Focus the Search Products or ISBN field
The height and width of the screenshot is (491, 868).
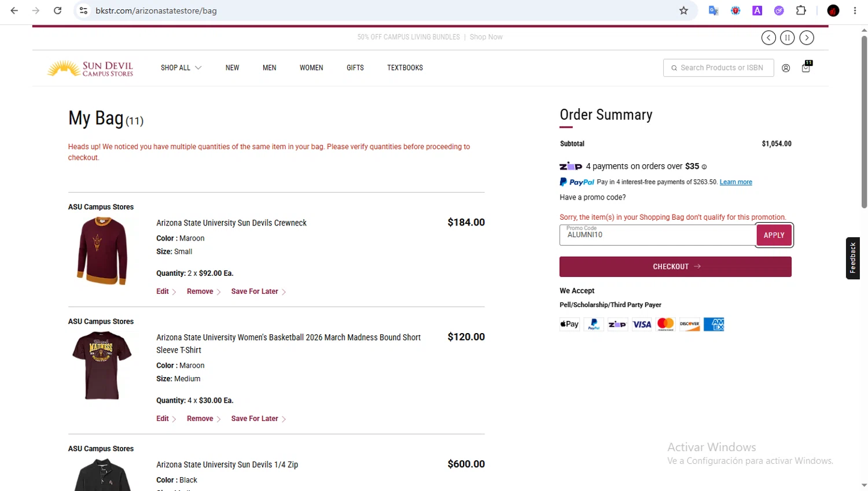click(718, 68)
